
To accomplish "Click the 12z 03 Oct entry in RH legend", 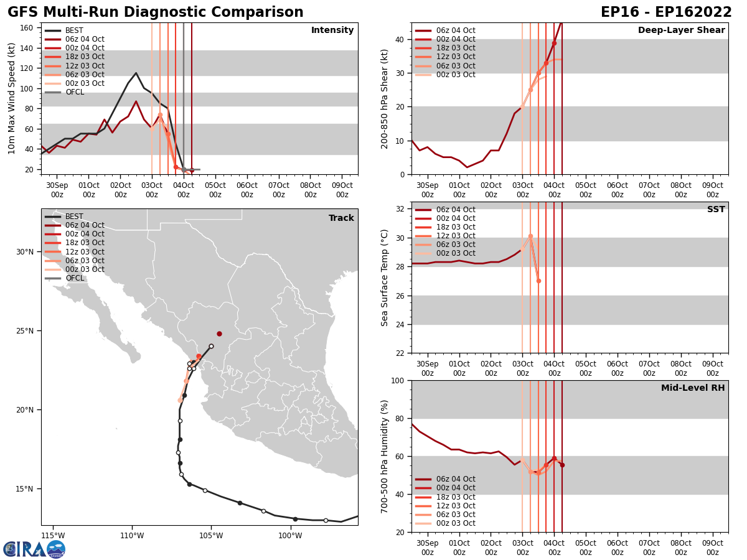I will 445,506.
